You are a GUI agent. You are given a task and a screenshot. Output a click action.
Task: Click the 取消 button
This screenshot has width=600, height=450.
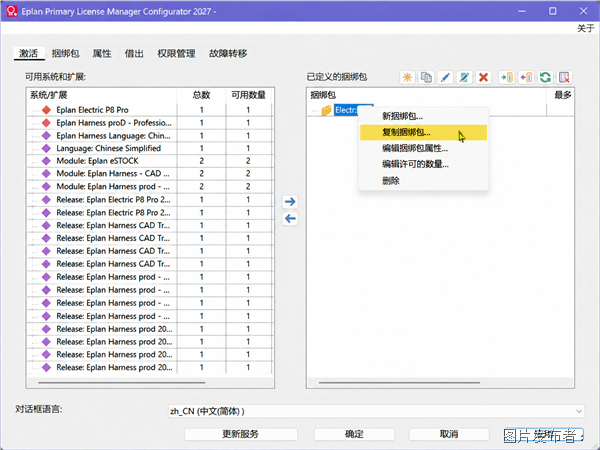pyautogui.click(x=449, y=434)
